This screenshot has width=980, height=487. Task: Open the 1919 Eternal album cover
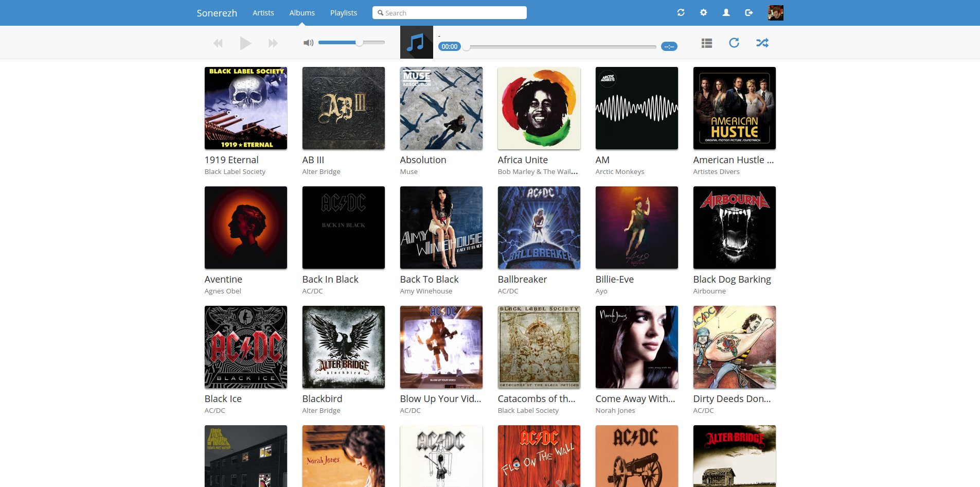coord(246,108)
